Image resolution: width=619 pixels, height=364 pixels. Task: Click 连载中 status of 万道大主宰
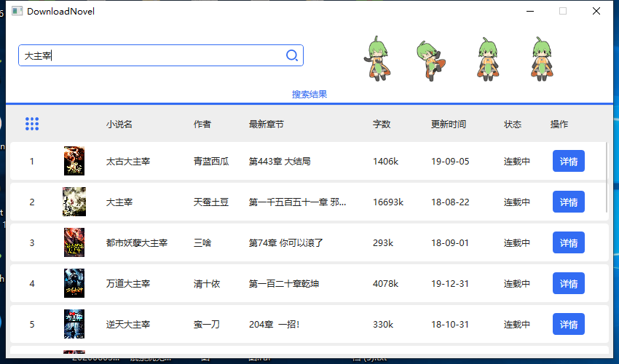[x=517, y=284]
